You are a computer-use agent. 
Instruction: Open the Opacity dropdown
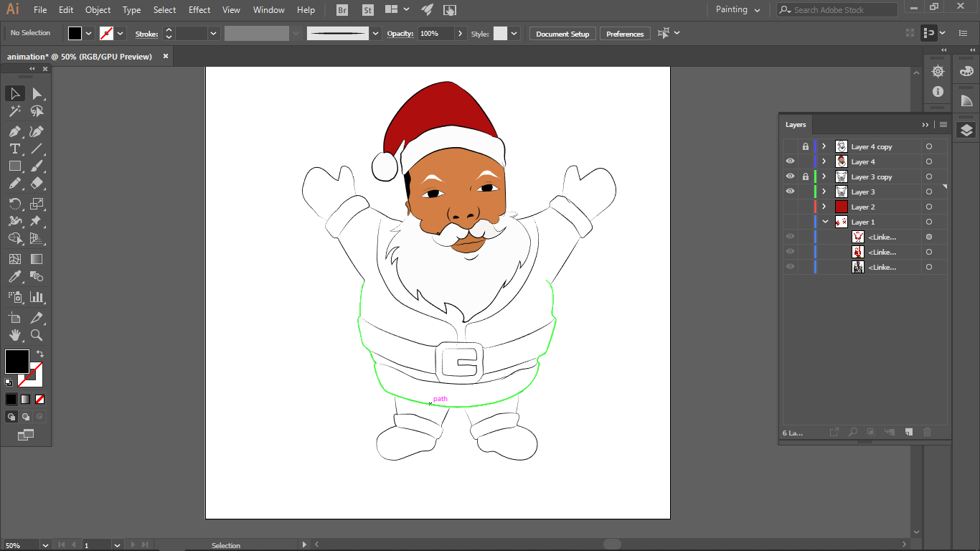(x=459, y=33)
